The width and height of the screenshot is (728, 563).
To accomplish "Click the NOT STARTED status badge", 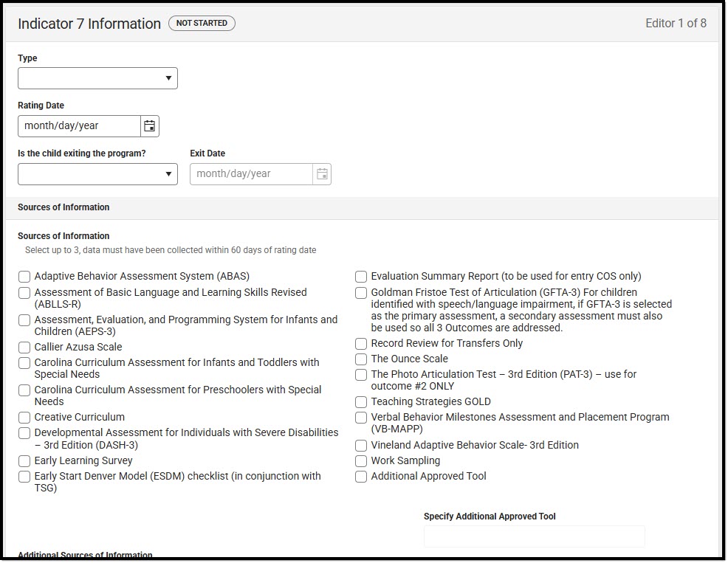I will click(x=202, y=23).
